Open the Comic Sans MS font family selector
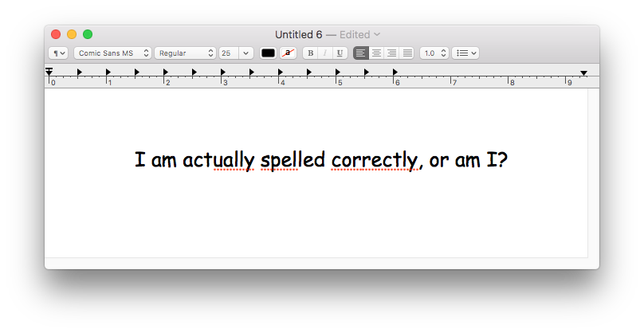 [x=112, y=53]
